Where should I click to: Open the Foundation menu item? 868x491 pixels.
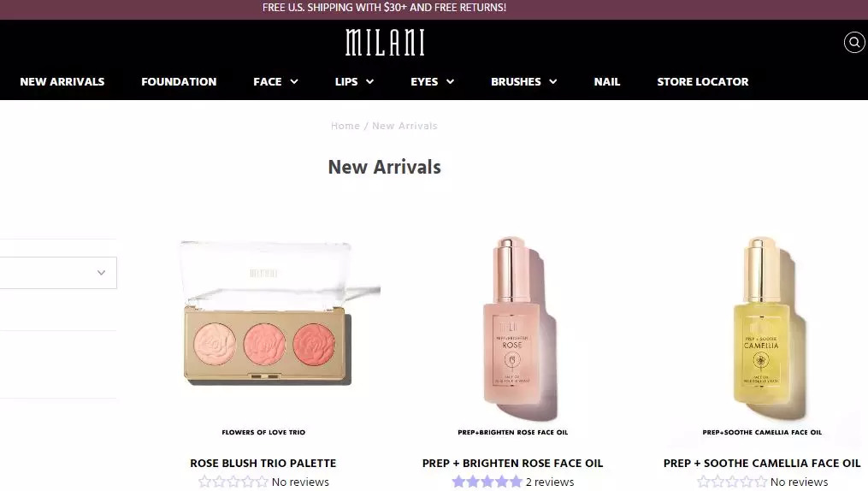click(x=179, y=82)
